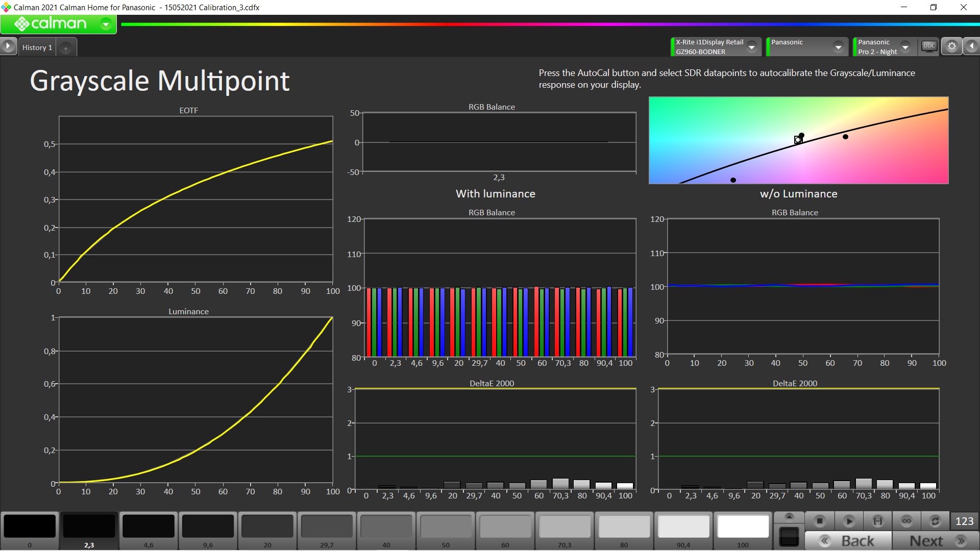This screenshot has width=980, height=551.
Task: Click the Grayscale Multipoint page title
Action: coord(160,81)
